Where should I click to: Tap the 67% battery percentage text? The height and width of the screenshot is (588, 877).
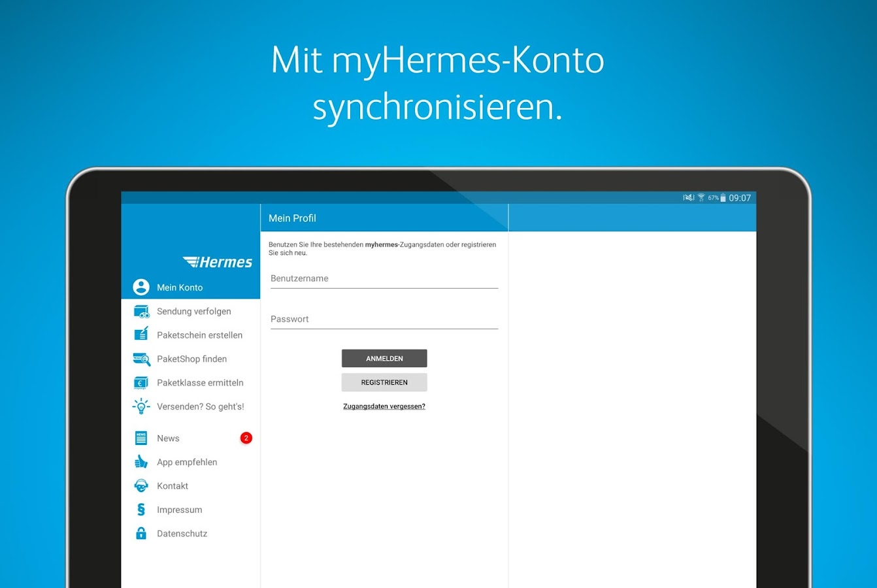tap(713, 198)
